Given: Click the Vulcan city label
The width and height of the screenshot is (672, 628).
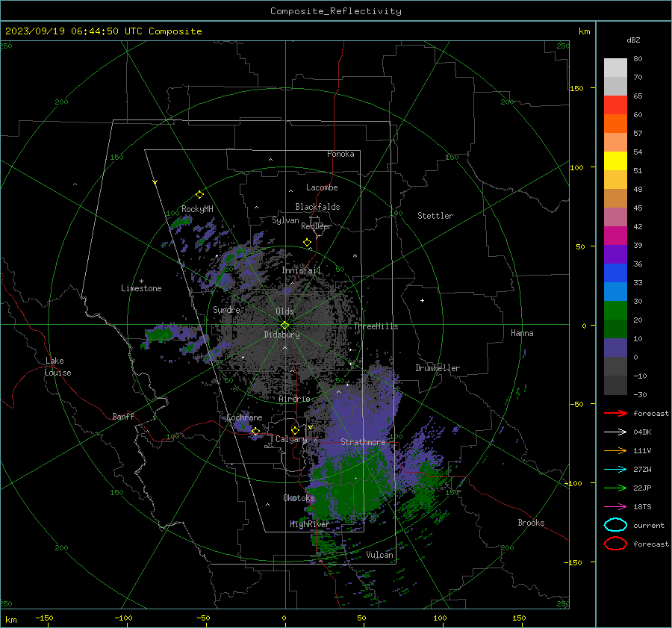Looking at the screenshot, I should (379, 555).
